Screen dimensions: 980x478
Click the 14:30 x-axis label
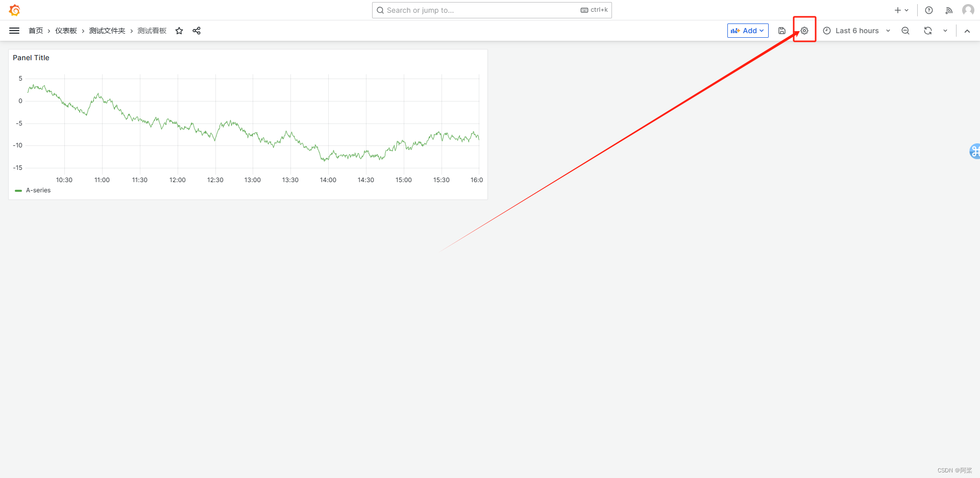[366, 180]
